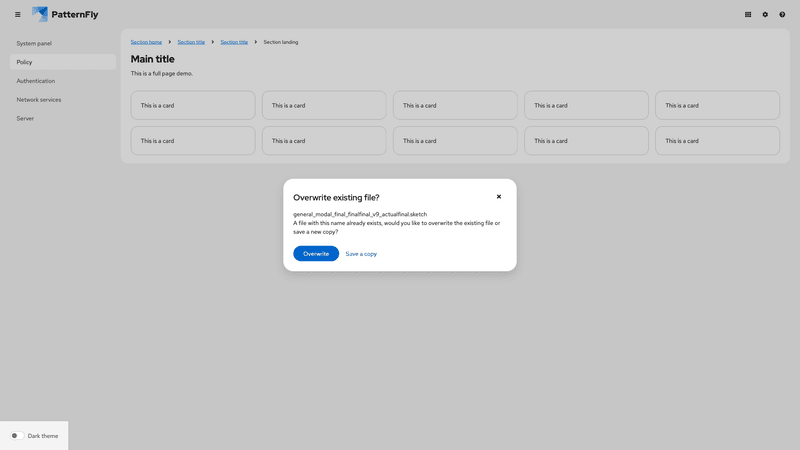Select the last card in bottom row
The image size is (800, 450).
click(717, 141)
